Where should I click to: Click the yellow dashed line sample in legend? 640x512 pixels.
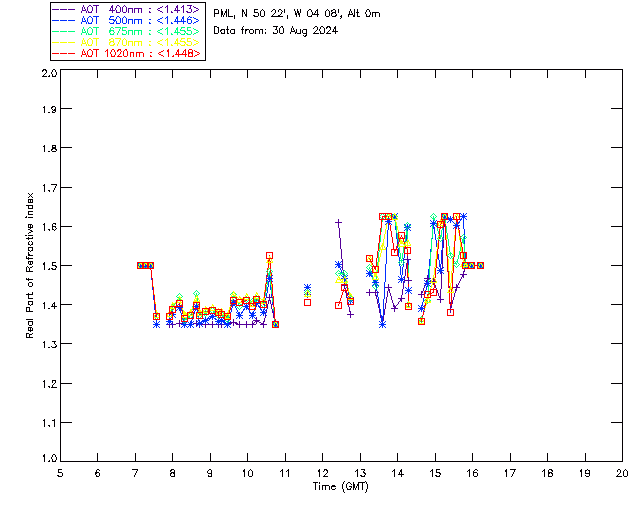[x=64, y=42]
